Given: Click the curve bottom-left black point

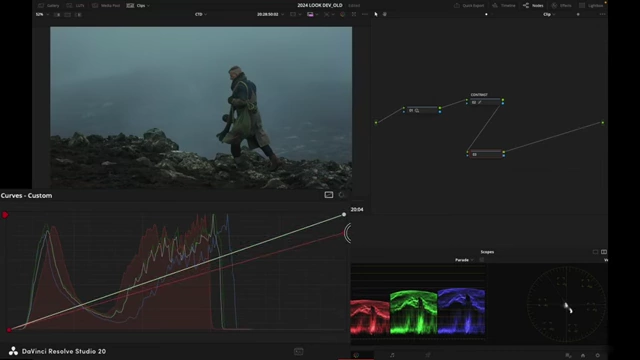Looking at the screenshot, I should [9, 330].
